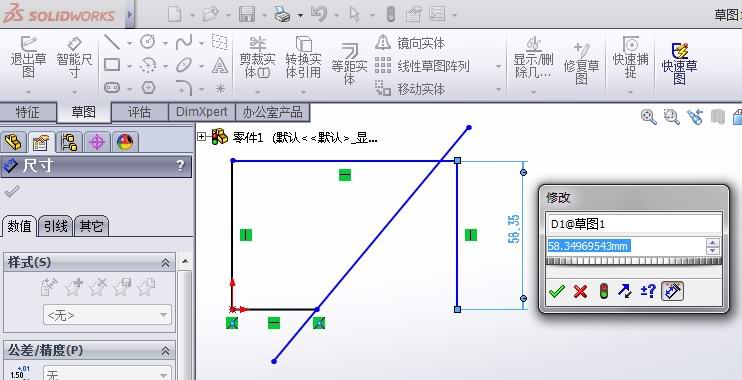Screen dimensions: 742x380
Task: Open the Line tool dropdown arrow
Action: 129,43
